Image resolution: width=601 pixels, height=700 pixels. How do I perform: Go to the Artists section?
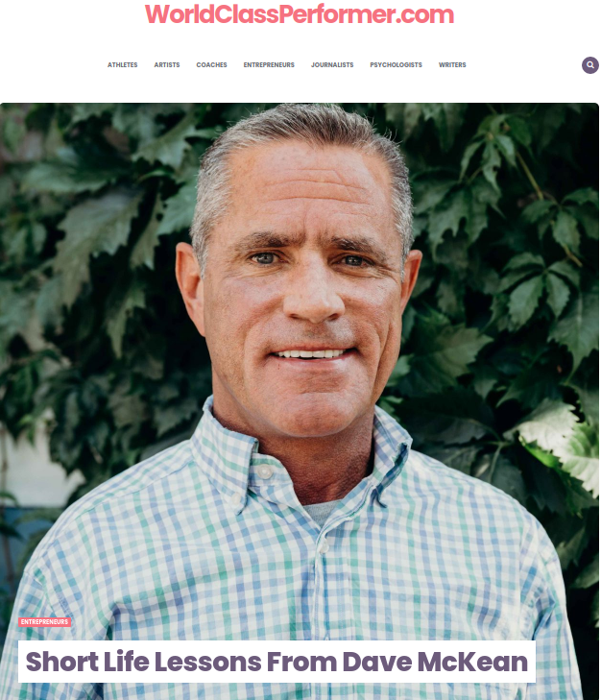(x=167, y=64)
